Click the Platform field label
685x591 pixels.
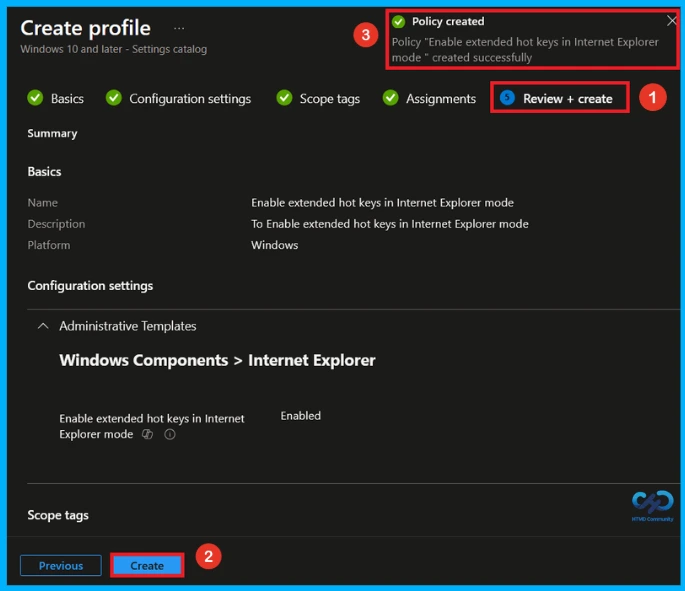pyautogui.click(x=48, y=245)
